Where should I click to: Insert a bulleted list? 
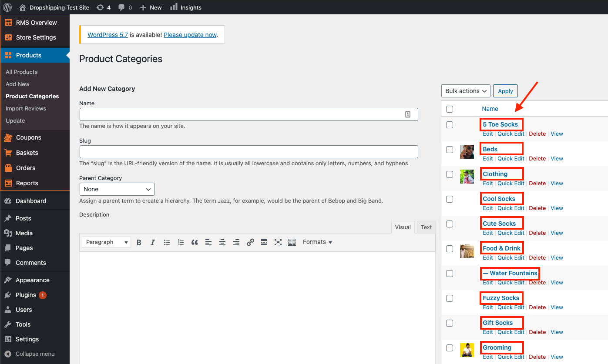tap(167, 242)
